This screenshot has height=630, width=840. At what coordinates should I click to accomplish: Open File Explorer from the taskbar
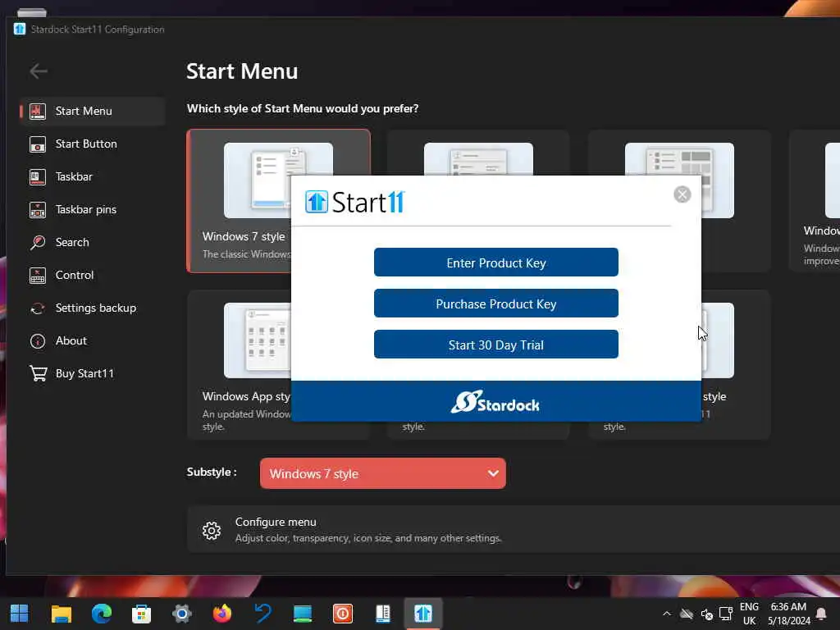(61, 614)
